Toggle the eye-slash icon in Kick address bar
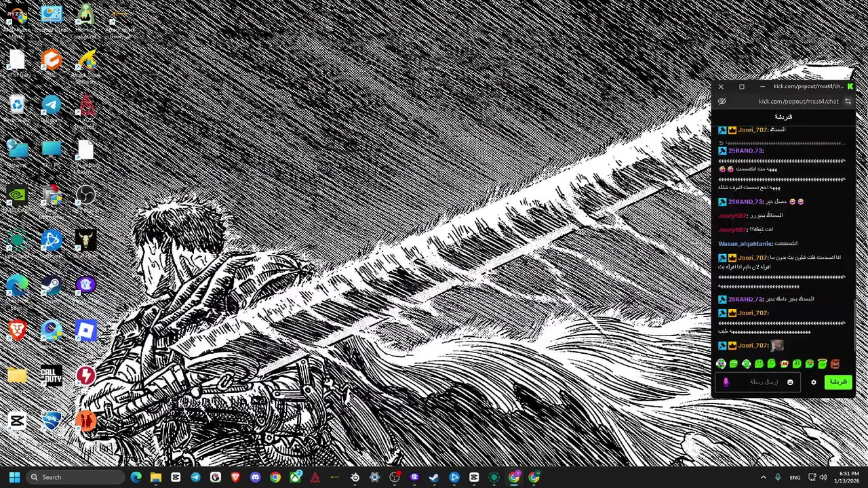Screen dimensions: 868x488 (722, 101)
